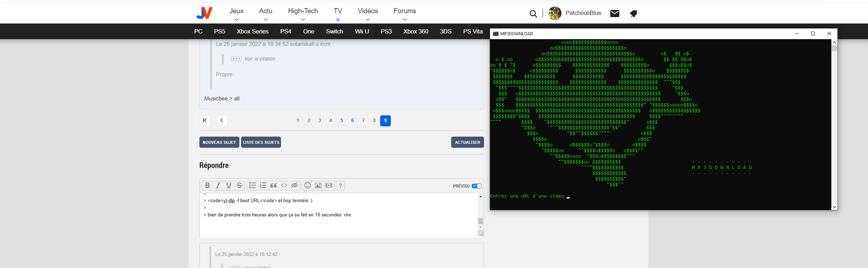
Task: Insert a bulleted list
Action: 252,185
